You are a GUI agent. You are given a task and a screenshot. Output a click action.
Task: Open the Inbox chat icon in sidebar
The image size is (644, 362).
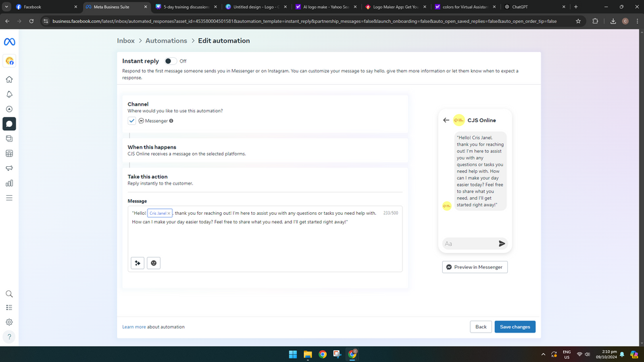point(9,124)
